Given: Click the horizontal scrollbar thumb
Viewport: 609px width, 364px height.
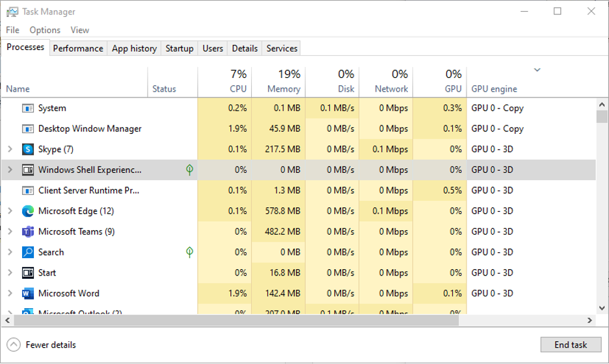Looking at the screenshot, I should click(237, 320).
